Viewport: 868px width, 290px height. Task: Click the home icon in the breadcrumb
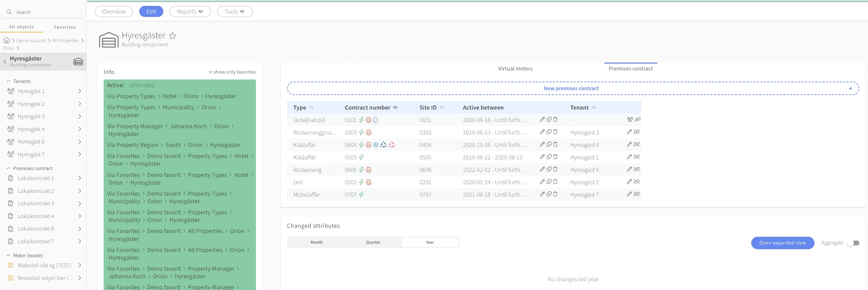click(7, 40)
